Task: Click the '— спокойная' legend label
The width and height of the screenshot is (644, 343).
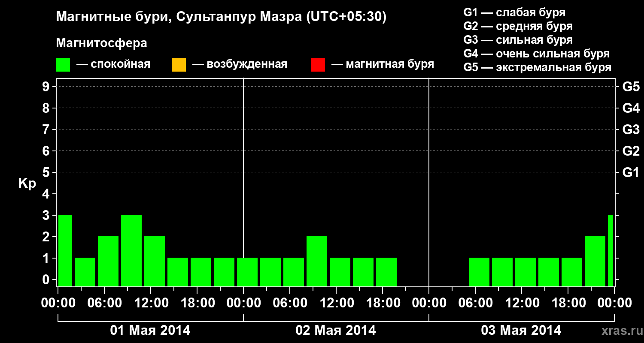Action: [x=113, y=65]
